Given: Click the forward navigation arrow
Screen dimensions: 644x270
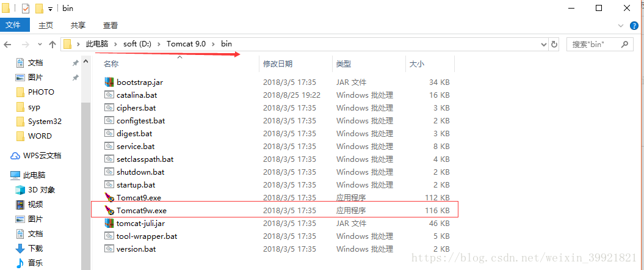Looking at the screenshot, I should pyautogui.click(x=25, y=45).
